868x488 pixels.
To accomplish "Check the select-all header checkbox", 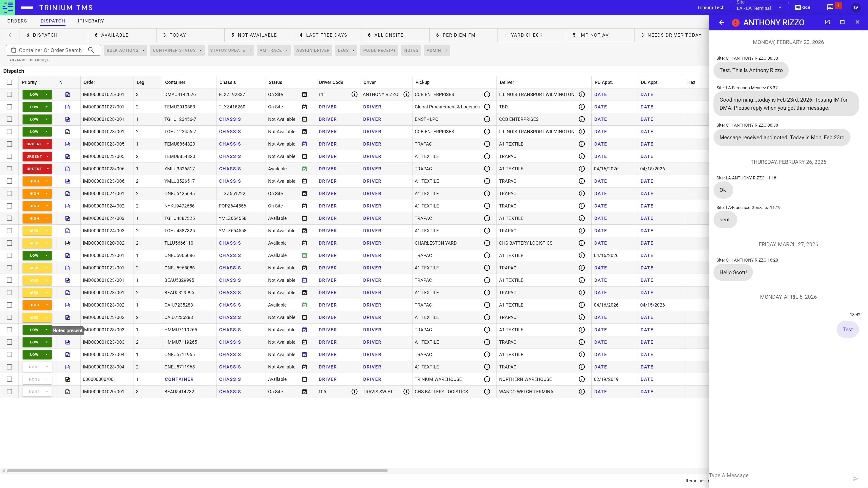I will coord(9,82).
